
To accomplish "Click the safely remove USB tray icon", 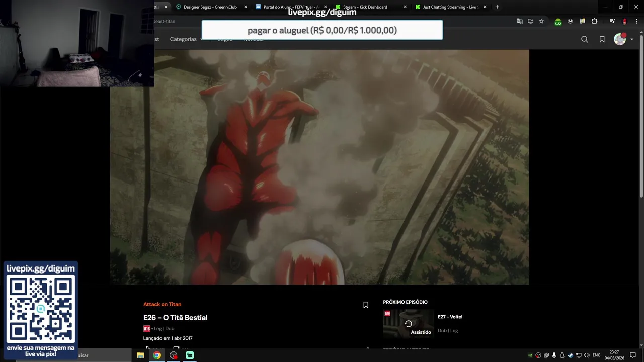I will pyautogui.click(x=562, y=355).
